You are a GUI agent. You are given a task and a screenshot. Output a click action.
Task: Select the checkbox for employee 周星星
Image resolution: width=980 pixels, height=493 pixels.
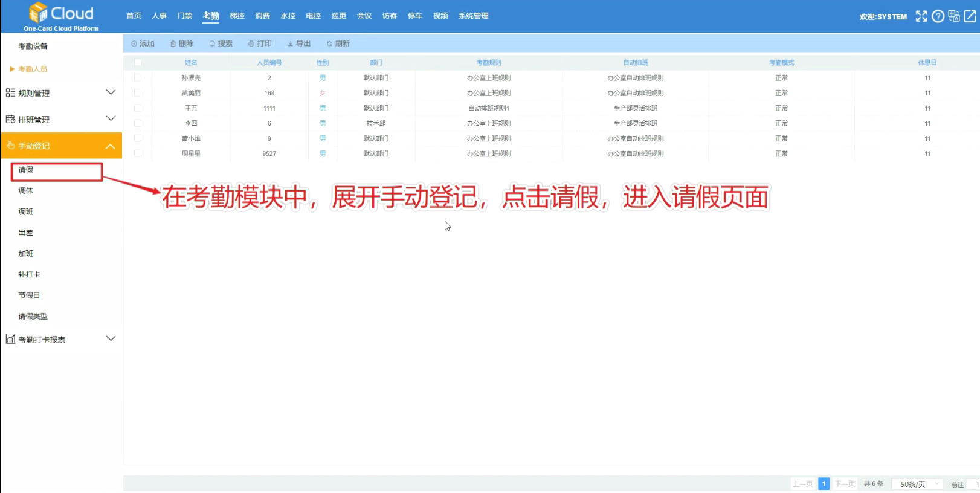click(138, 153)
